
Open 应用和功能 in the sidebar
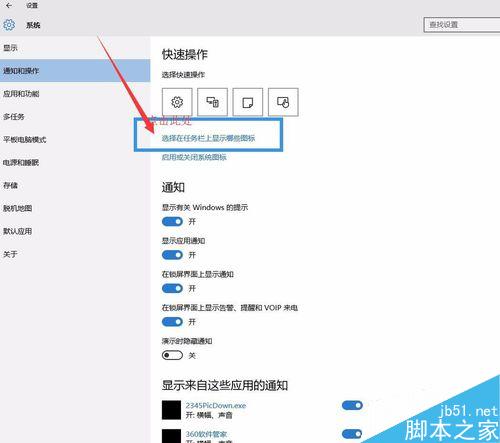coord(75,94)
